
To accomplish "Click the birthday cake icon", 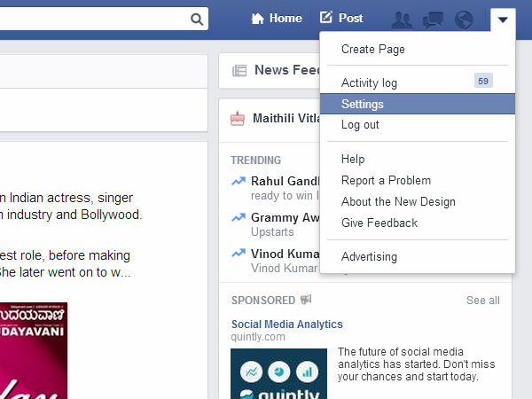I will (238, 119).
